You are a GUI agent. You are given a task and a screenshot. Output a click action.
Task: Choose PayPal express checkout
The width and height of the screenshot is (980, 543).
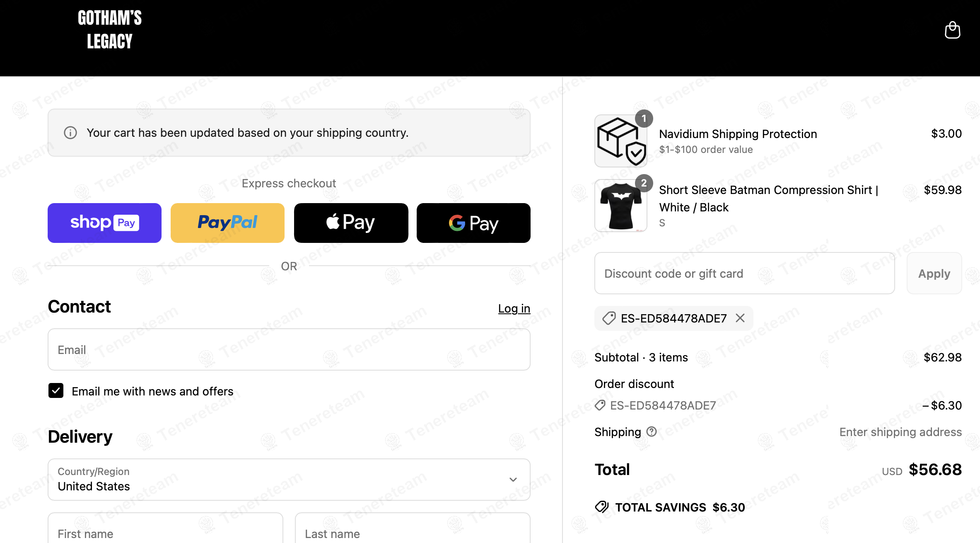pos(227,223)
